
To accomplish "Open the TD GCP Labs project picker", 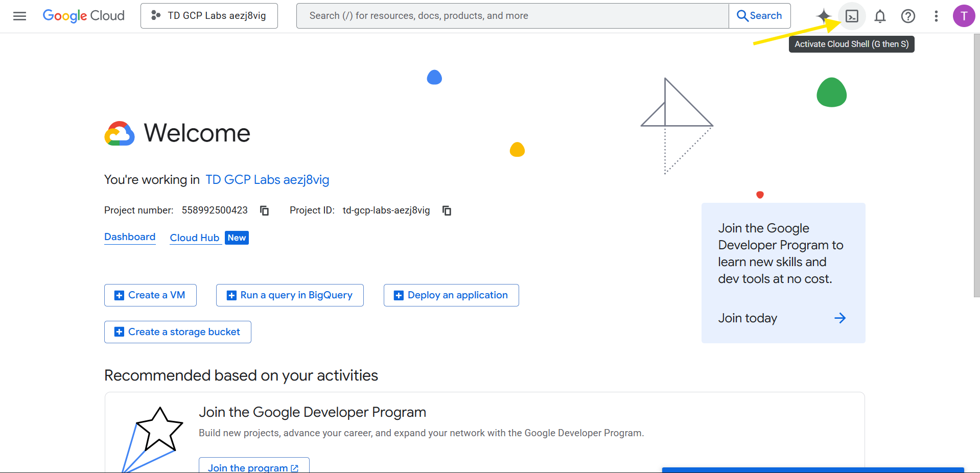I will tap(209, 16).
